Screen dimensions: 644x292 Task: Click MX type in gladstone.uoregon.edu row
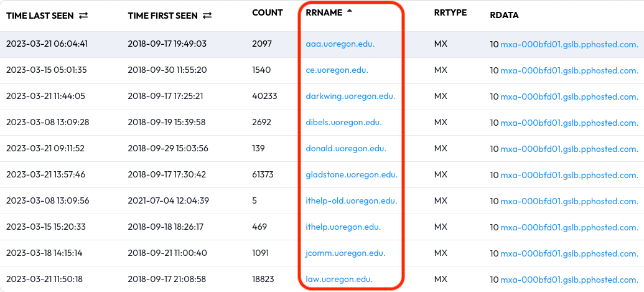pos(441,174)
